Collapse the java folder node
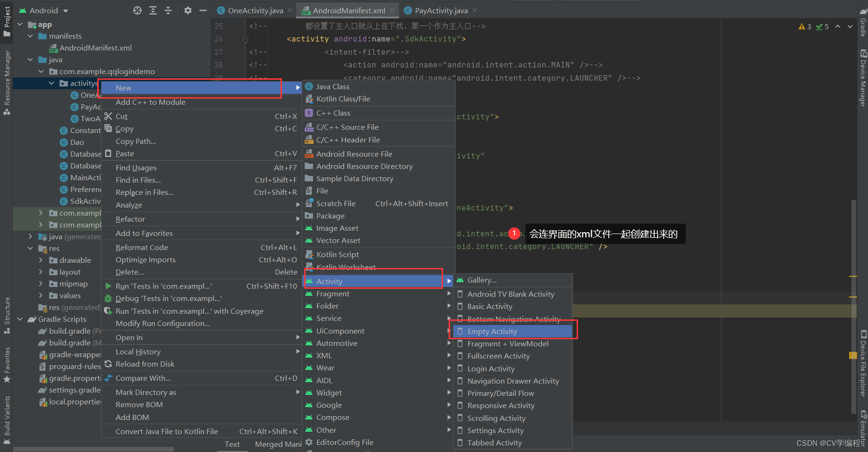The image size is (868, 452). click(30, 59)
